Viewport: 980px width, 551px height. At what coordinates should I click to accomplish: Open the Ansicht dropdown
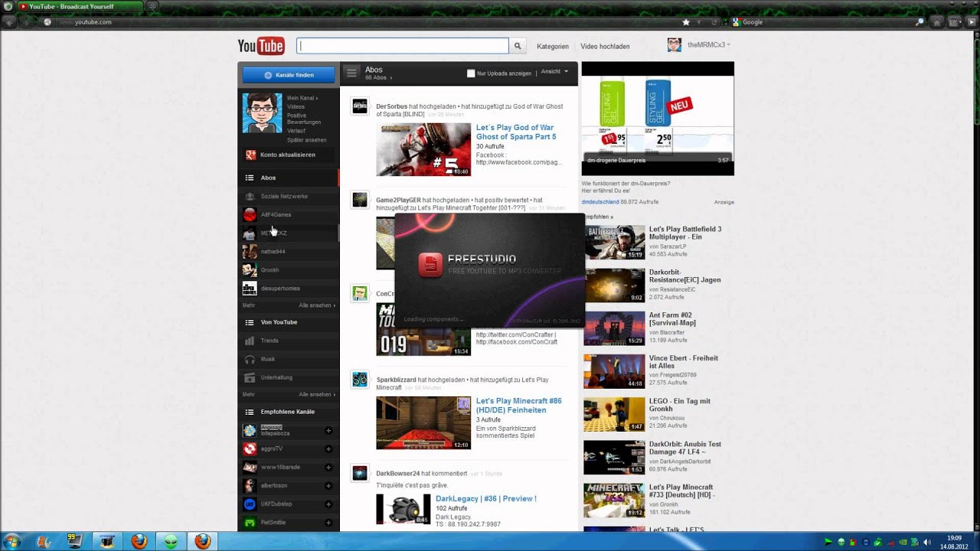tap(554, 71)
